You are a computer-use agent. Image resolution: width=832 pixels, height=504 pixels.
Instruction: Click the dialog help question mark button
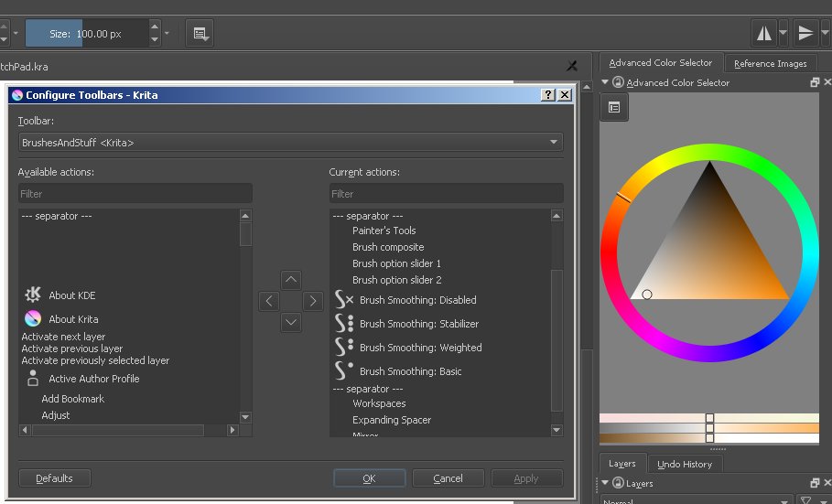point(548,95)
